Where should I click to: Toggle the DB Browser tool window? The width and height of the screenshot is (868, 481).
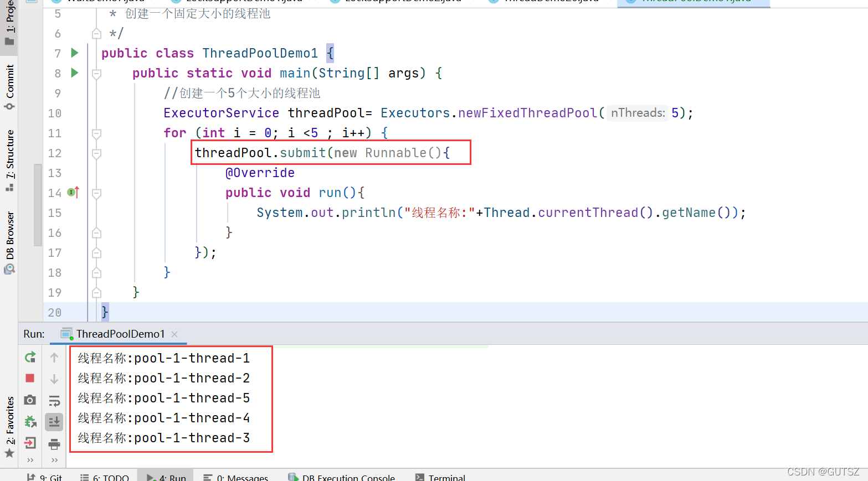[9, 242]
